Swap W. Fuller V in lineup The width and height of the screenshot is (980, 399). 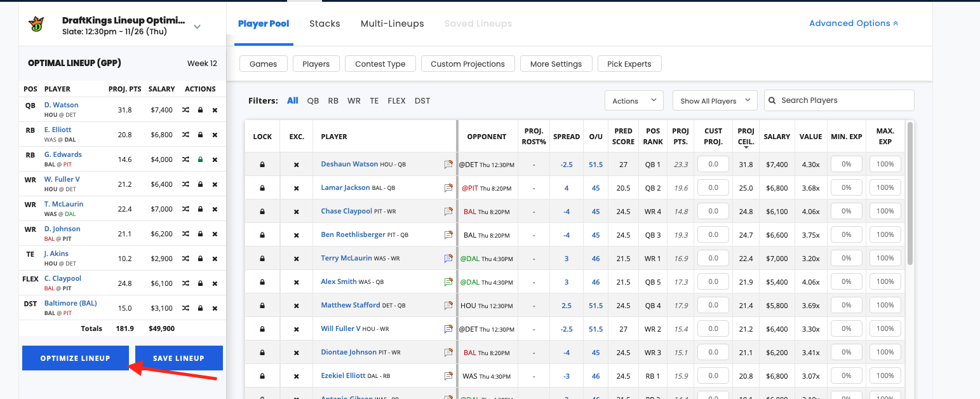pyautogui.click(x=185, y=184)
